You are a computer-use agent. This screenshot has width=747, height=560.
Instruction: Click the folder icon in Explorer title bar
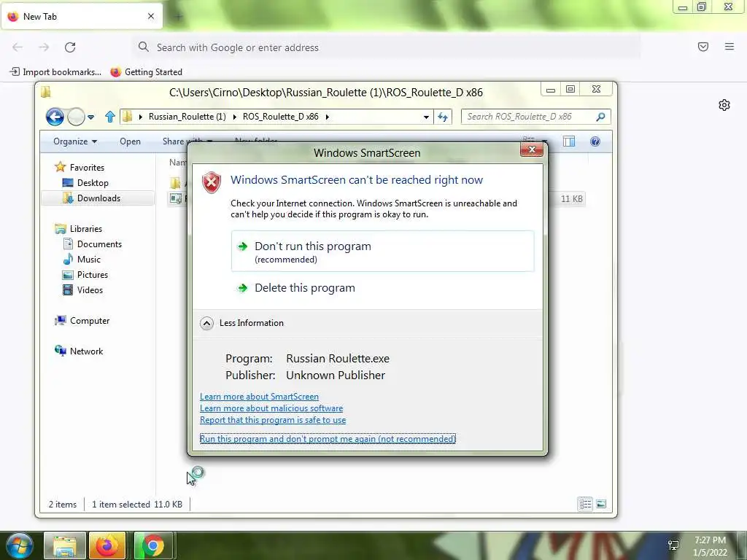click(x=46, y=92)
